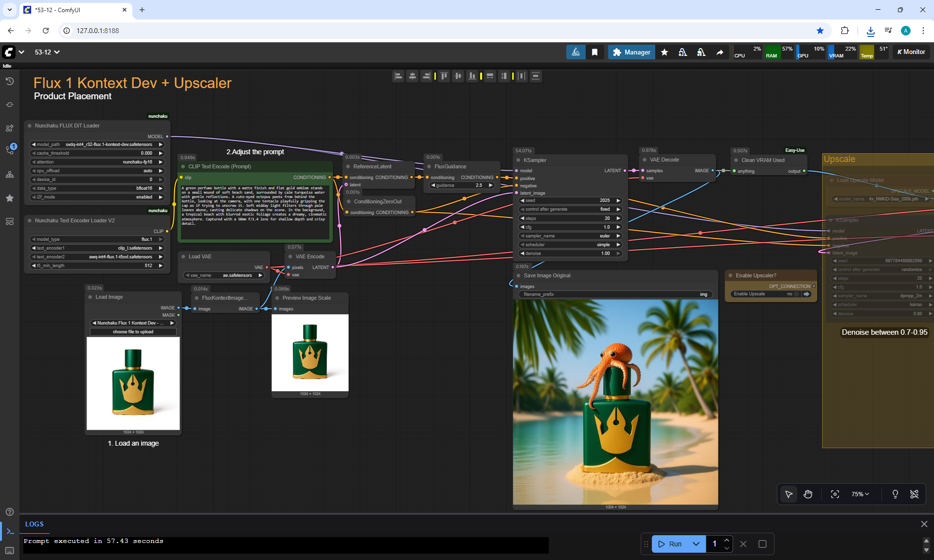Screen dimensions: 934x560
Task: Click the K Monitor button
Action: [911, 52]
